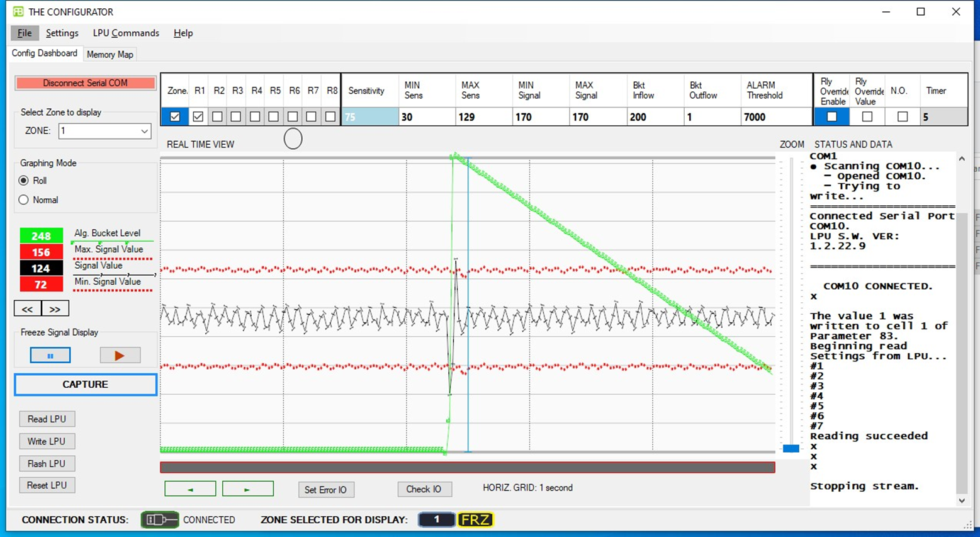Click the green right arrow graph button
980x537 pixels.
click(x=247, y=489)
